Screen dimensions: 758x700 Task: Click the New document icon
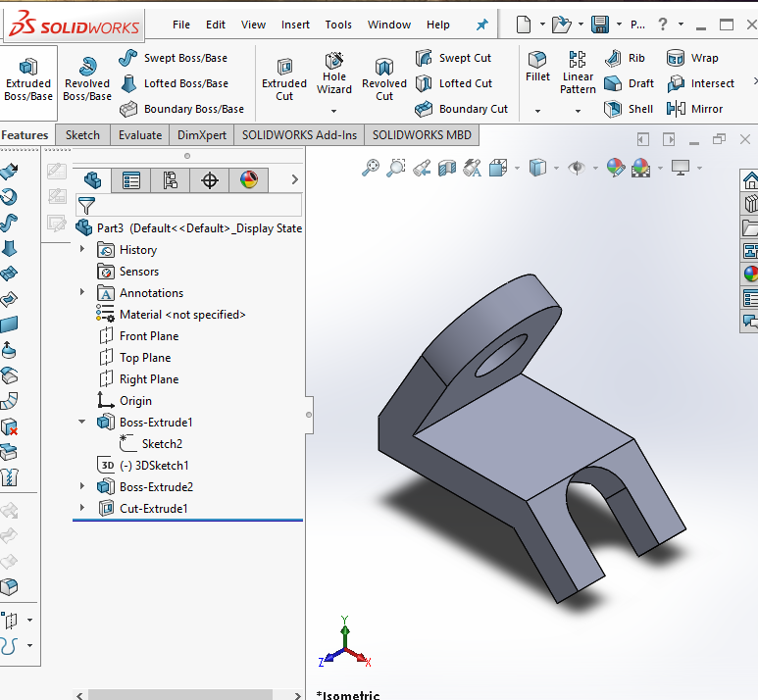pos(524,25)
